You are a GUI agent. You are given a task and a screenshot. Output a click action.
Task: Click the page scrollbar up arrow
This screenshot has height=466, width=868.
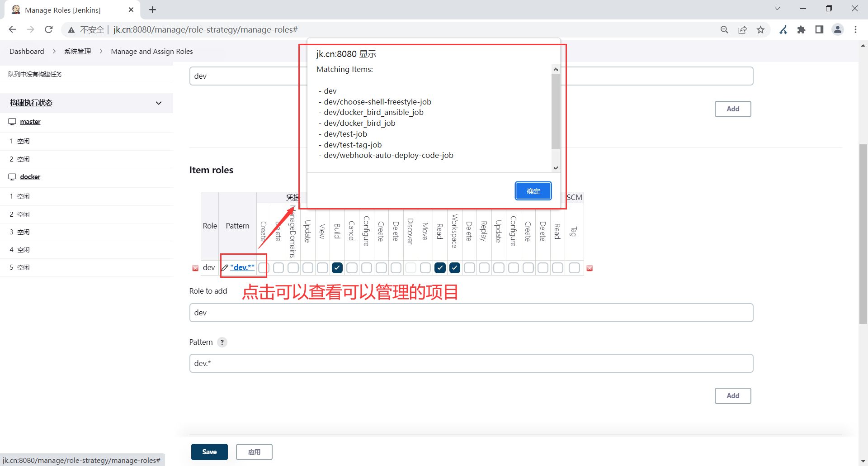click(863, 45)
